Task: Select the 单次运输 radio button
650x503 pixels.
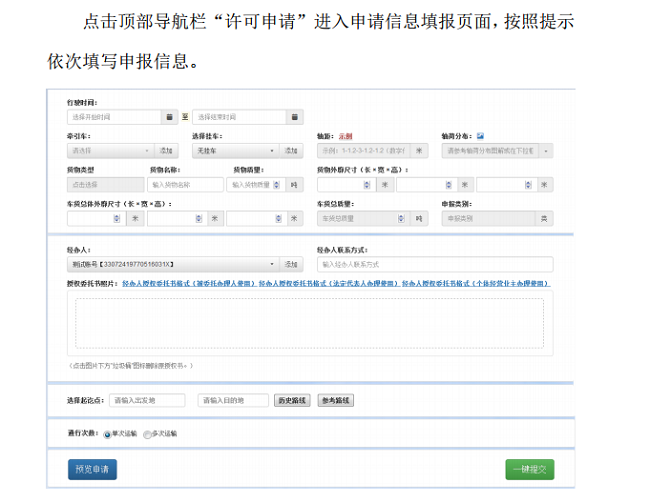Action: click(107, 434)
